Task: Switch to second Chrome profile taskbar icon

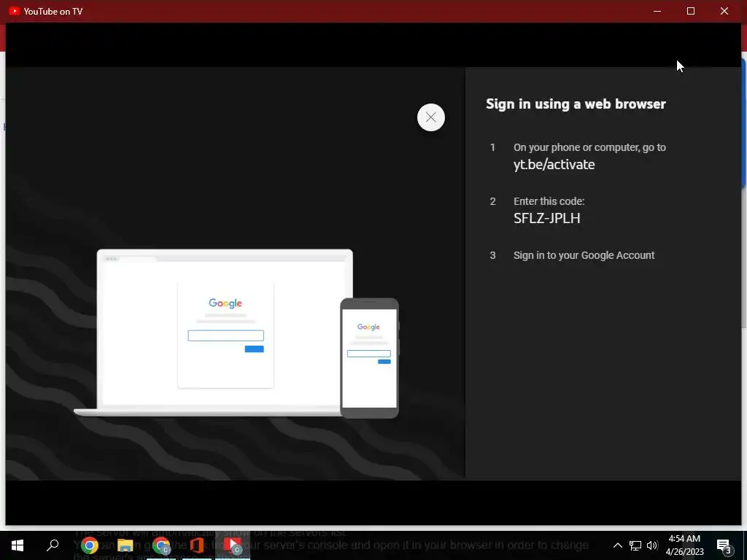Action: [161, 545]
